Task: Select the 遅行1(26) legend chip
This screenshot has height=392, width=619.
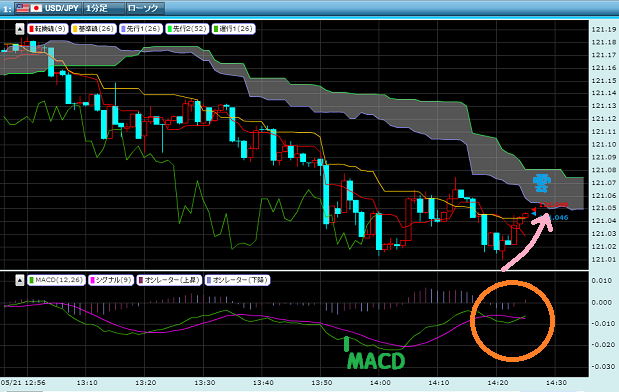Action: (233, 29)
